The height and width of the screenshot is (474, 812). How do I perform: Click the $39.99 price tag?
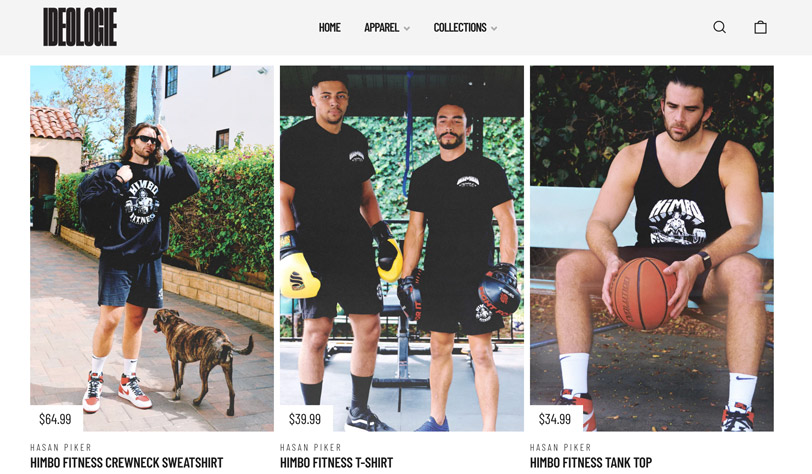click(304, 419)
